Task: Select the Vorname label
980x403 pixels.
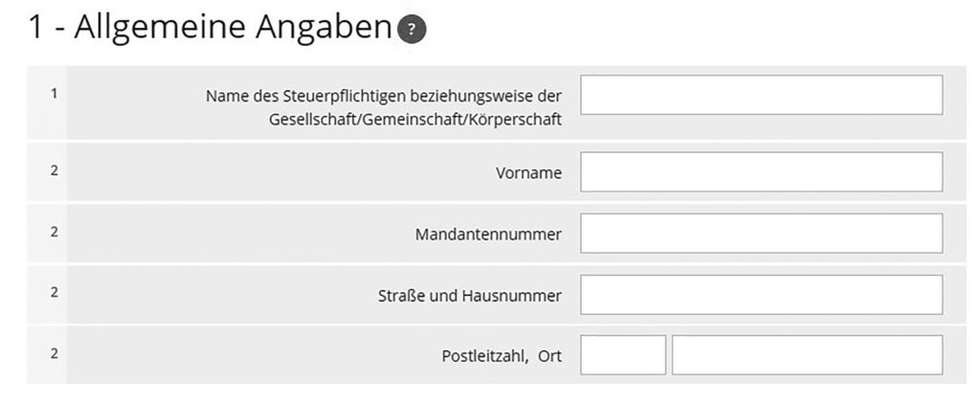Action: click(528, 173)
